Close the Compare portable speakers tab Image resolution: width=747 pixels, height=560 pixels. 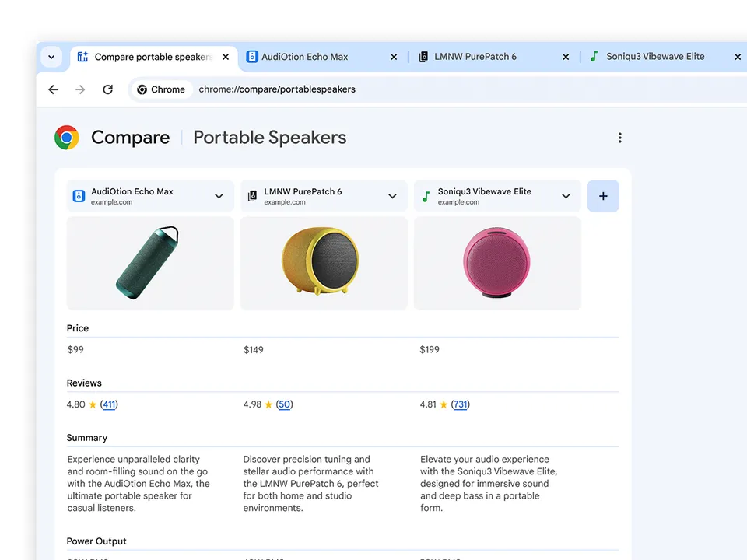(x=226, y=57)
